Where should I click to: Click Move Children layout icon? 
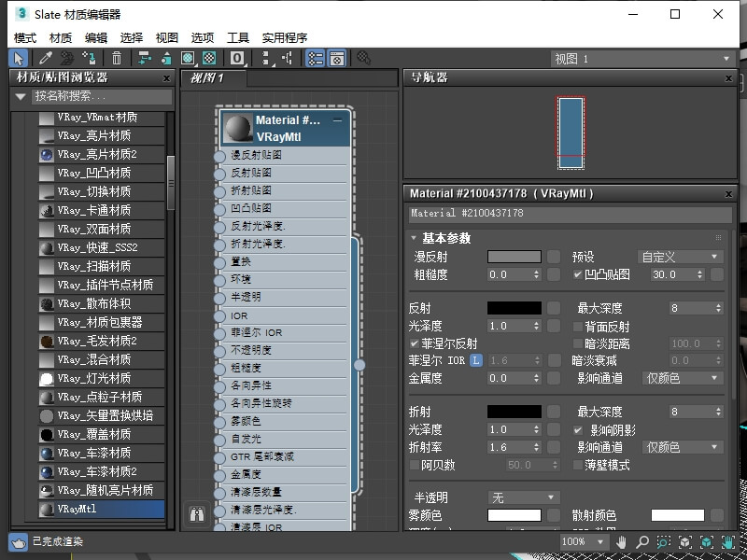point(145,59)
